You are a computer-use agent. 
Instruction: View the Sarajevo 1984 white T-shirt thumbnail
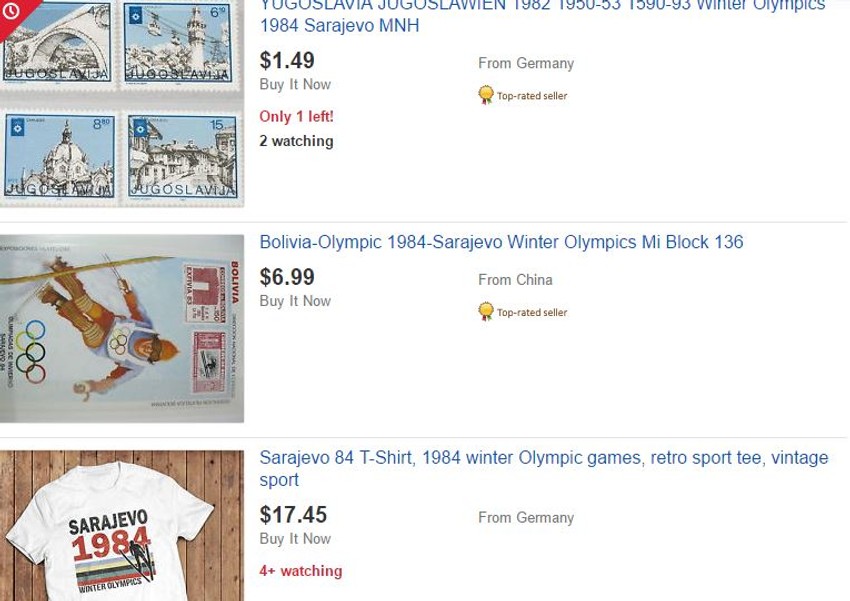[122, 526]
